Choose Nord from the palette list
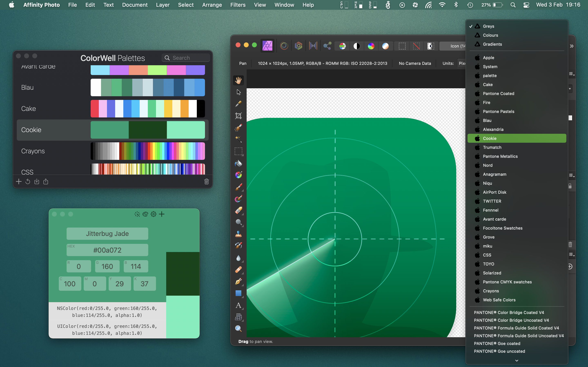Viewport: 588px width, 367px height. (x=487, y=165)
